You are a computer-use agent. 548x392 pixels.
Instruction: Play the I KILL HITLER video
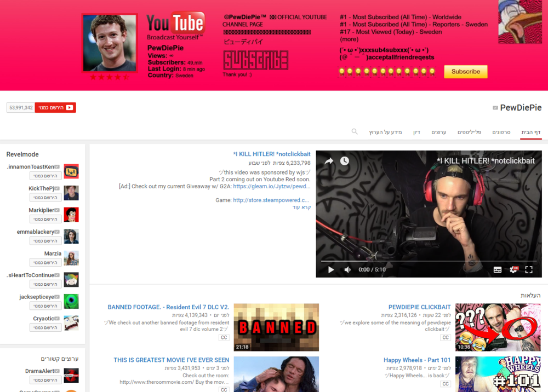tap(330, 269)
